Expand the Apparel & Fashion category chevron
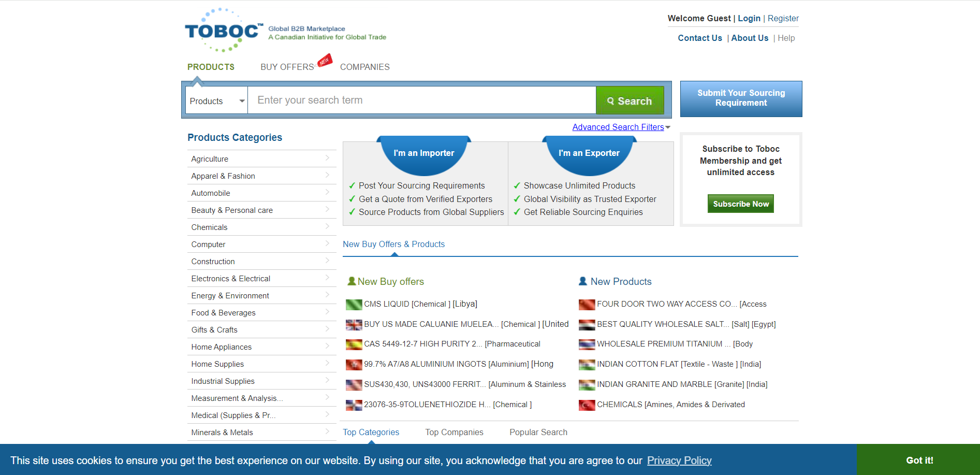This screenshot has width=980, height=475. click(x=327, y=175)
